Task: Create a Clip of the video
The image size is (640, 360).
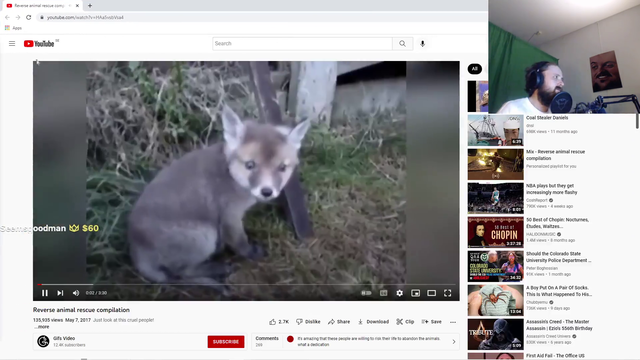Action: 405,322
